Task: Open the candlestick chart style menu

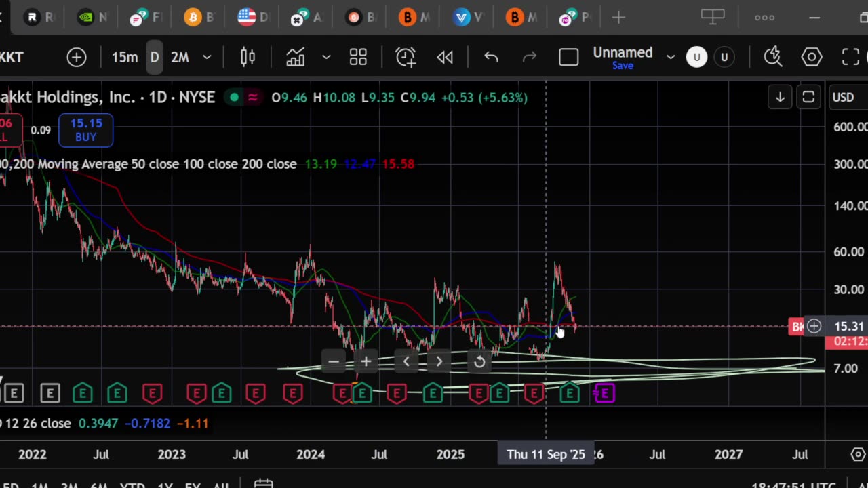Action: pyautogui.click(x=248, y=58)
